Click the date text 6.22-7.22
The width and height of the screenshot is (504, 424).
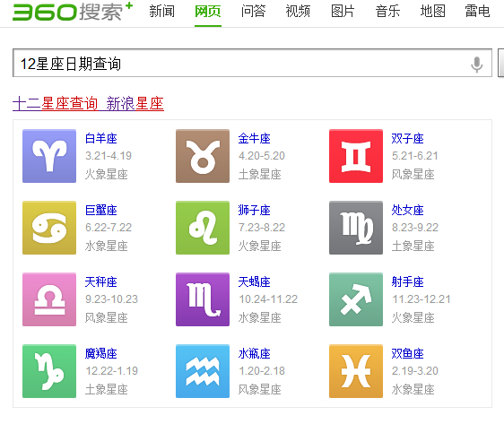click(109, 228)
